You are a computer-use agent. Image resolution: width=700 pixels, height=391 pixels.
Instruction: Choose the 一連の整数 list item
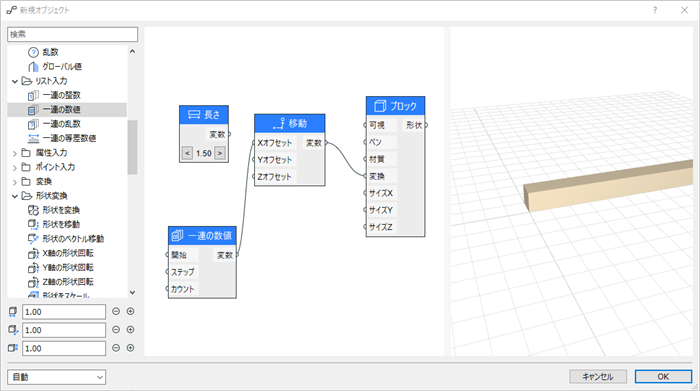(62, 95)
